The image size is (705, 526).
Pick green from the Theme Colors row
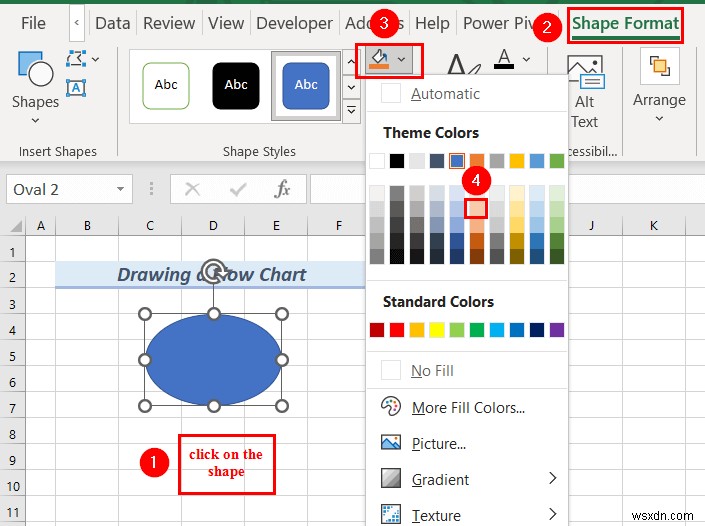coord(557,160)
